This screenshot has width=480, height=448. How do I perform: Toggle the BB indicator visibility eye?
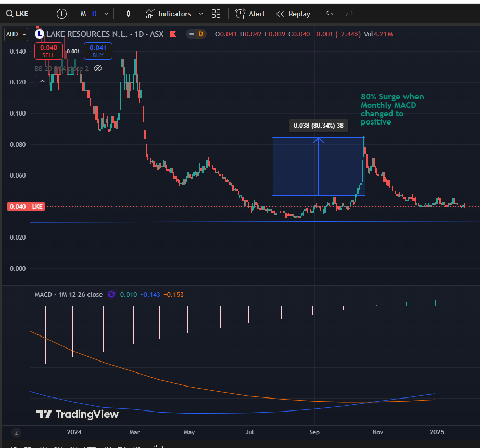[x=98, y=68]
